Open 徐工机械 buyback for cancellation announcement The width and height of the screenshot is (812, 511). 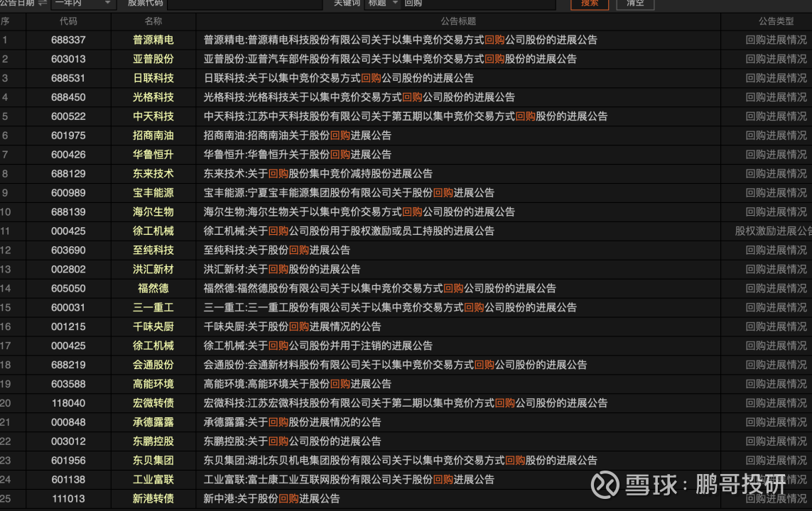click(318, 346)
